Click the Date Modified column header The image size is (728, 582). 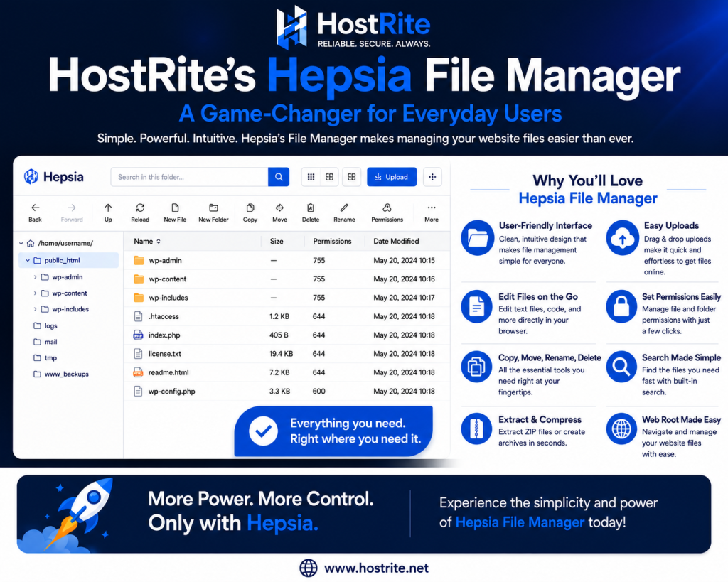pyautogui.click(x=396, y=242)
